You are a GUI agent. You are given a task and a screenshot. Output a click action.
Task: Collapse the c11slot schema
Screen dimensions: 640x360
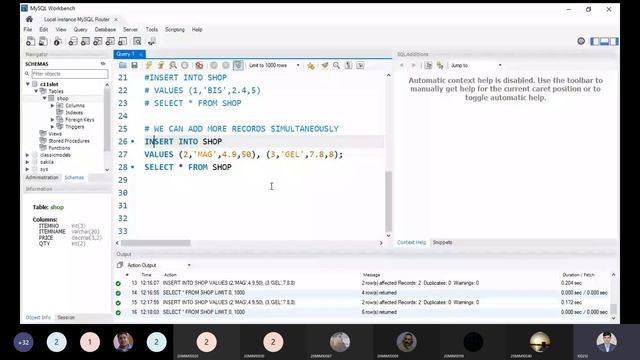(x=28, y=84)
